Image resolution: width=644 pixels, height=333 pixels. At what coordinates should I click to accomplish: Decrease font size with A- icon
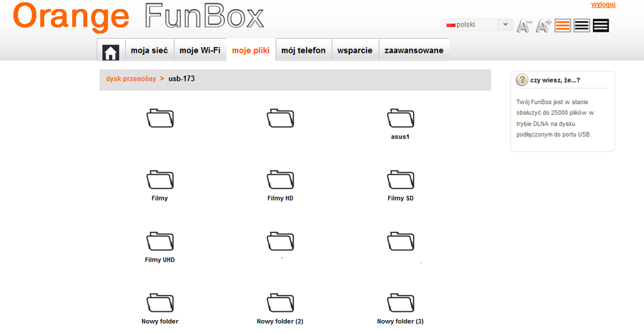525,26
